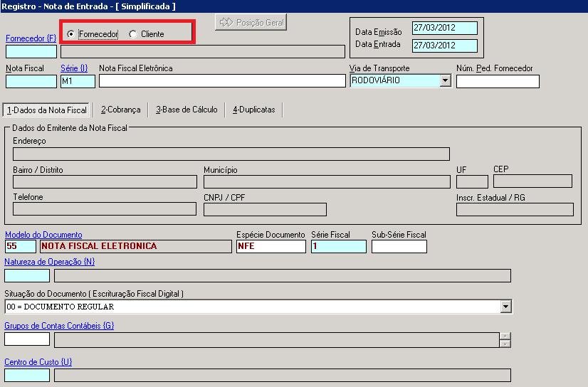588x387 pixels.
Task: Click the Grupos de Contas down stepper arrow
Action: pos(505,344)
